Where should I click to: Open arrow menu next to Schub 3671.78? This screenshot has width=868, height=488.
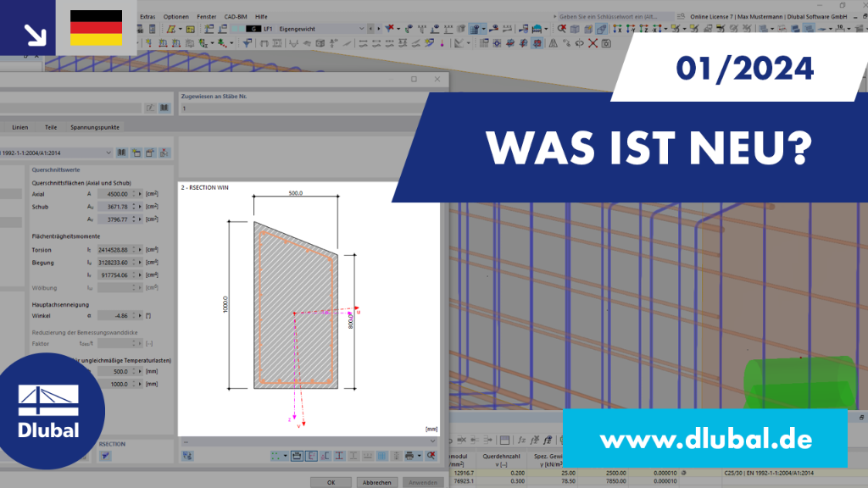point(140,207)
